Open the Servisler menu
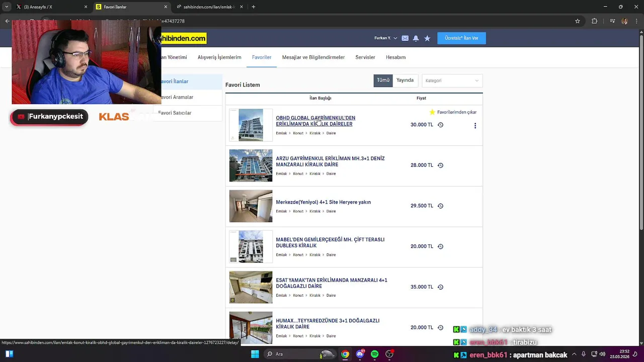This screenshot has height=362, width=644. click(365, 57)
